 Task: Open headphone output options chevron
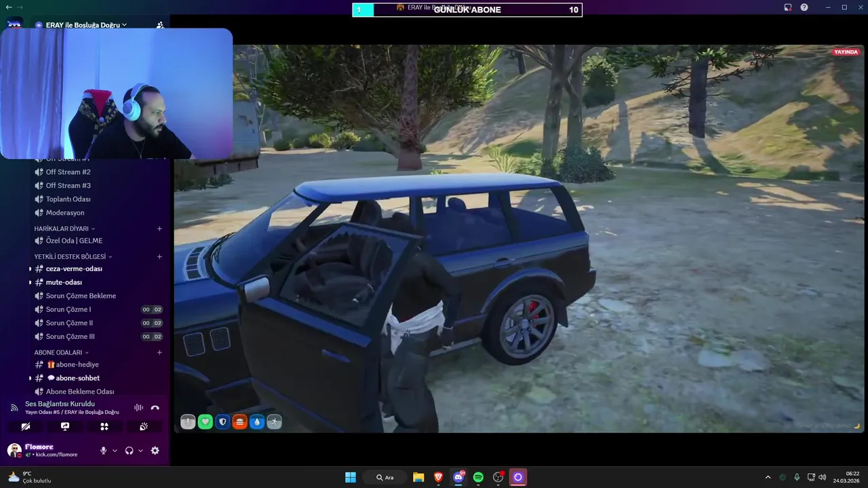(x=140, y=451)
